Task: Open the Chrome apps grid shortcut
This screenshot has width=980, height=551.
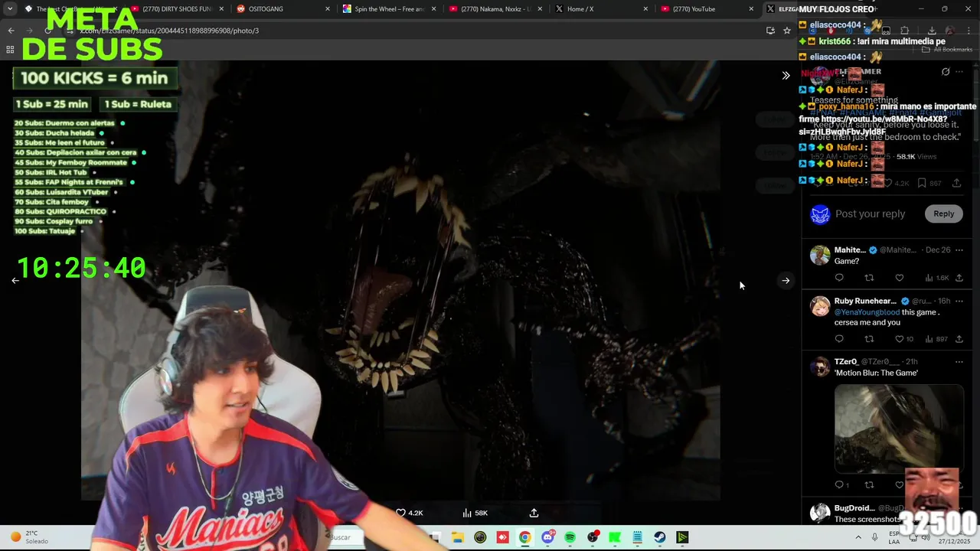Action: click(10, 50)
